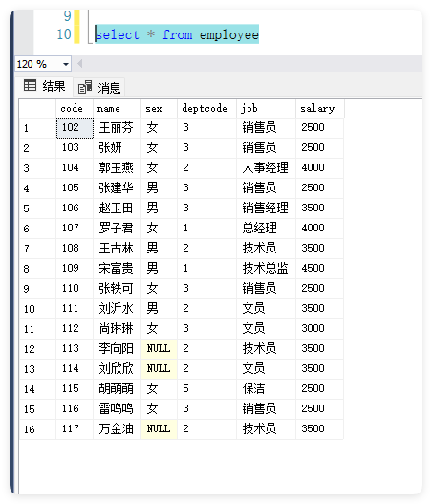The height and width of the screenshot is (504, 432).
Task: Select NULL sex cell for 李向阳
Action: (159, 349)
